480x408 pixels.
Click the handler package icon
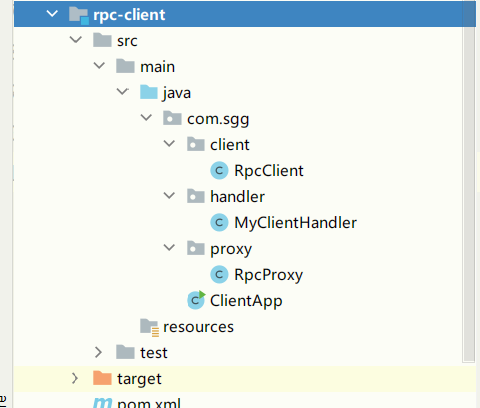pos(195,196)
